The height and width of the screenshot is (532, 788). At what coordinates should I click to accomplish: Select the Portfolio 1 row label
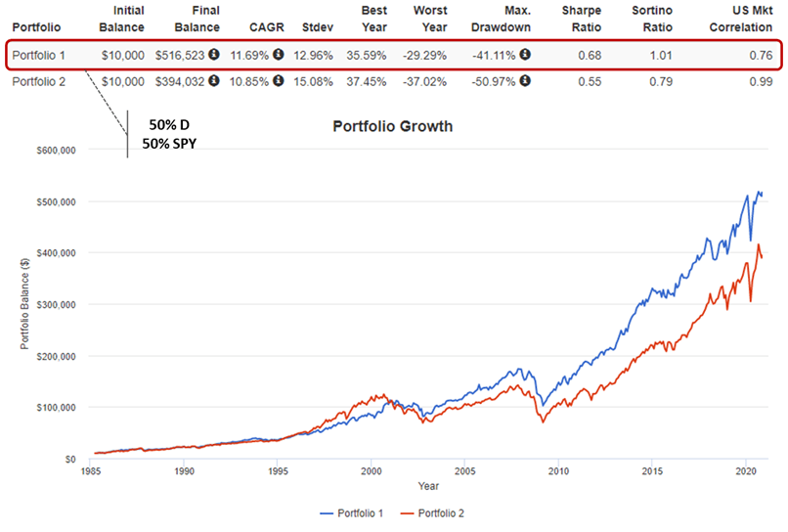click(39, 56)
